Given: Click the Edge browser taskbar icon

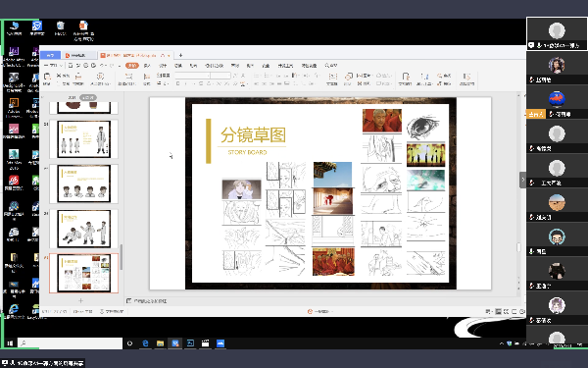Looking at the screenshot, I should [x=145, y=343].
